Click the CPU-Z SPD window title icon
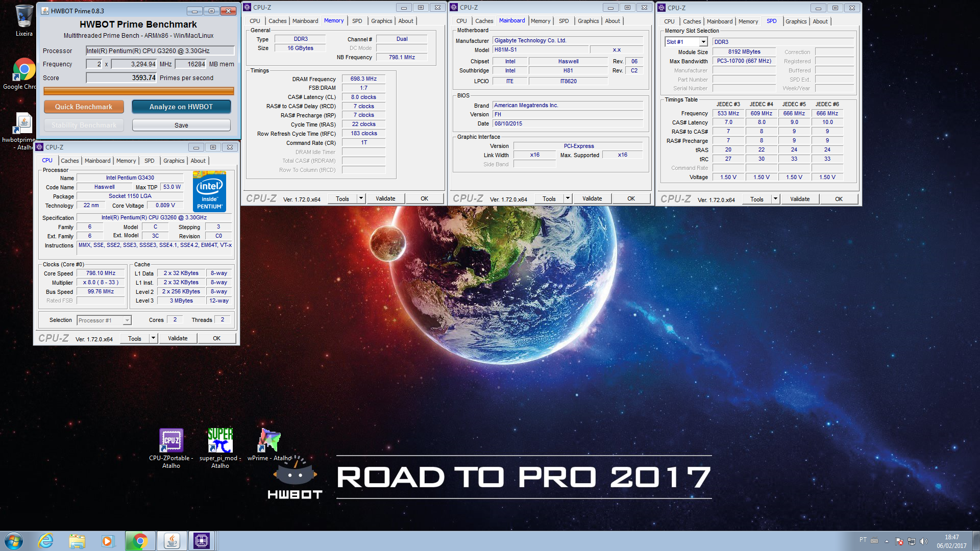Viewport: 980px width, 551px height. point(661,8)
